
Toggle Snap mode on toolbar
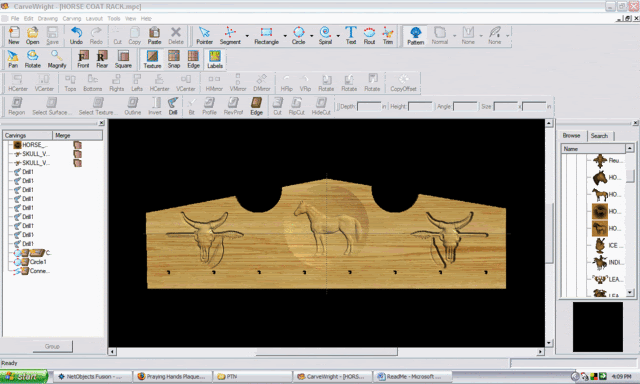pos(174,59)
